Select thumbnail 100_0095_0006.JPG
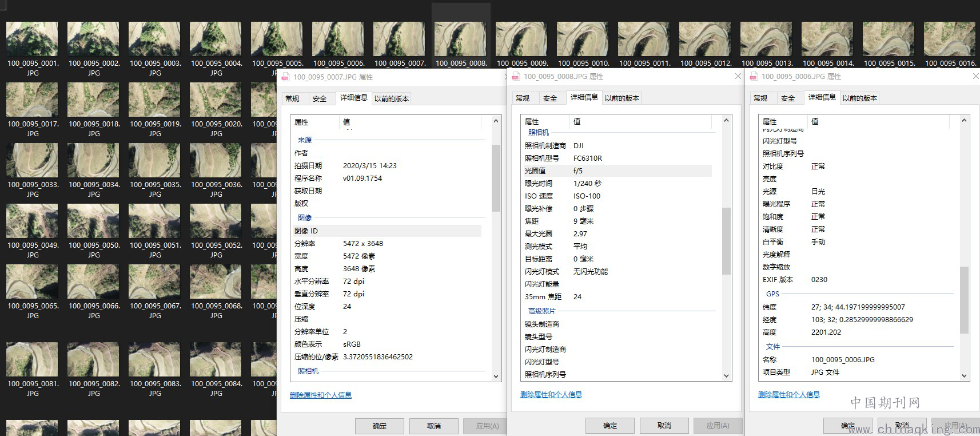The width and height of the screenshot is (980, 436). [338, 39]
